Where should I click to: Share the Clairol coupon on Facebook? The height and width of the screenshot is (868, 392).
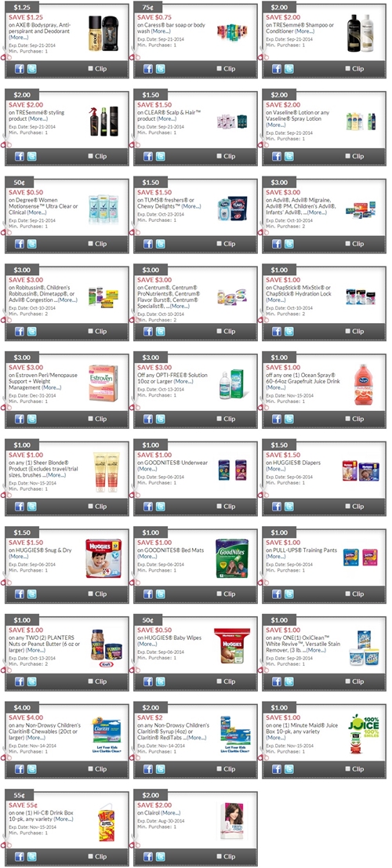148,855
